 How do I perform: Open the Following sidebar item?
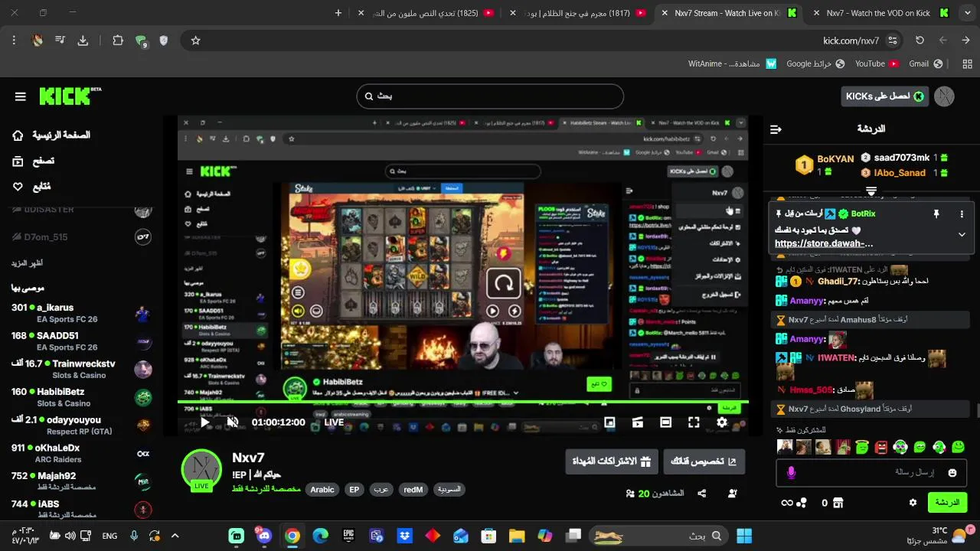[x=32, y=186]
